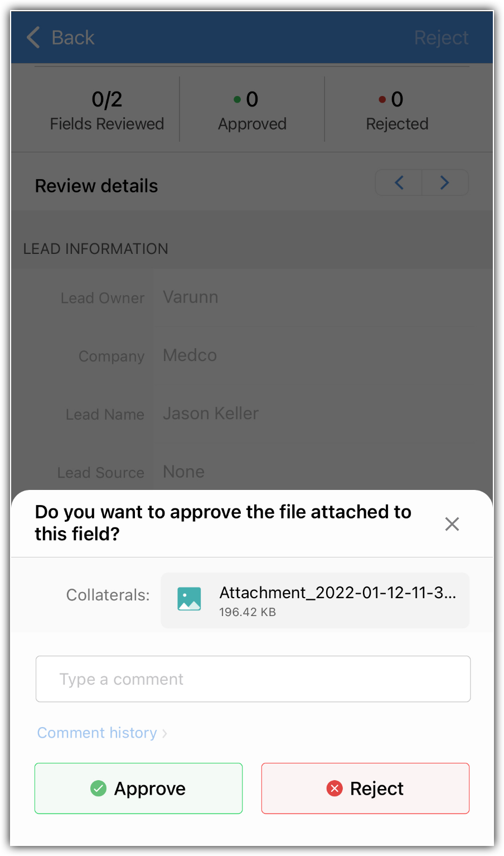Screen dimensions: 504x856
Task: Focus the Type a comment field
Action: coord(253,679)
